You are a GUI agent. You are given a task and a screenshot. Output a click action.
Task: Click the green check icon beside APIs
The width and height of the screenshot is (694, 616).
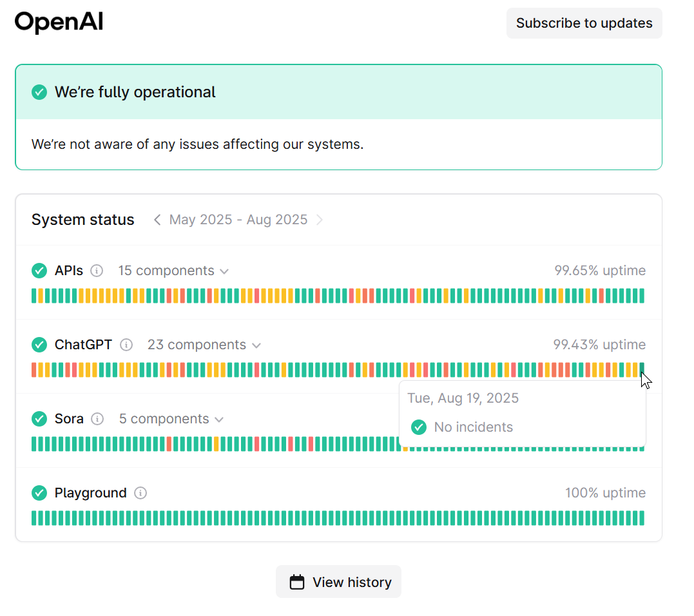pos(39,271)
